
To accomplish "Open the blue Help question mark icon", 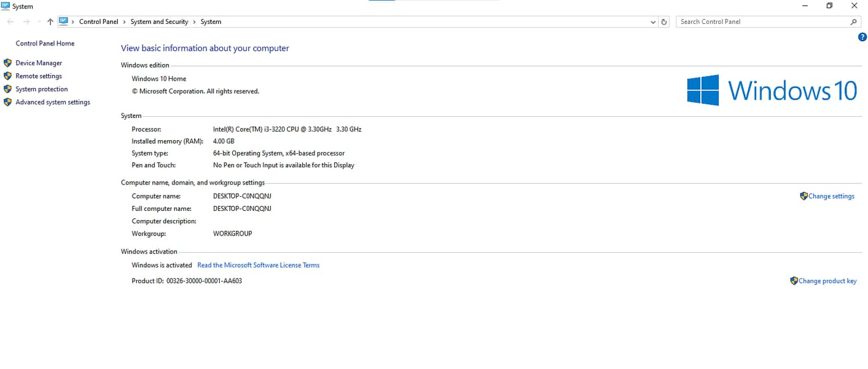I will (862, 37).
